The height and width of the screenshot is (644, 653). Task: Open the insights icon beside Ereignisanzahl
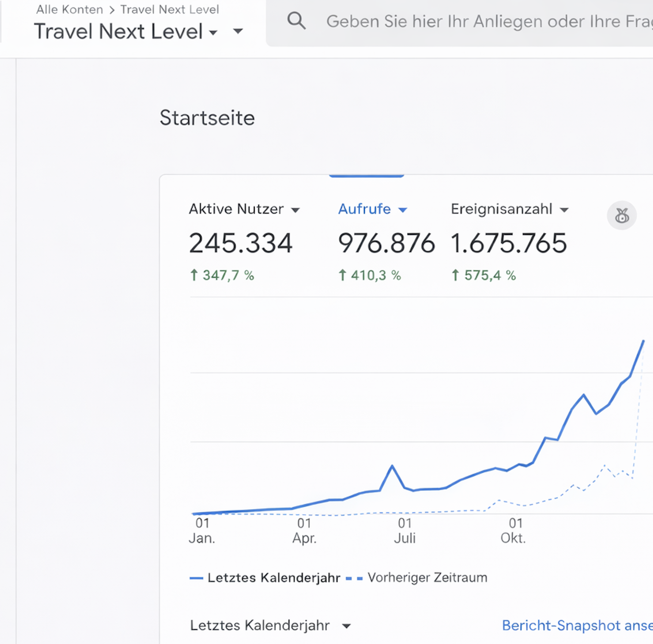click(621, 216)
